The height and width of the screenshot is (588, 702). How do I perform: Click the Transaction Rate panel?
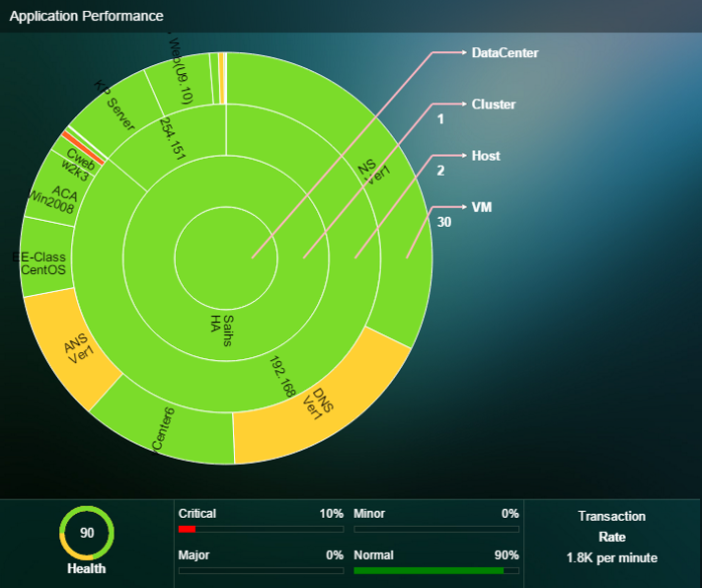click(611, 537)
